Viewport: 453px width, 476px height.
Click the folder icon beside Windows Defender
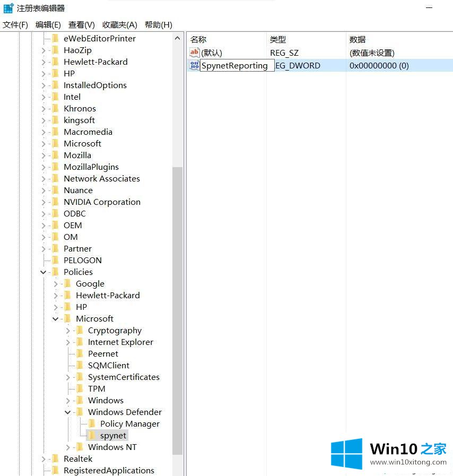pyautogui.click(x=80, y=412)
